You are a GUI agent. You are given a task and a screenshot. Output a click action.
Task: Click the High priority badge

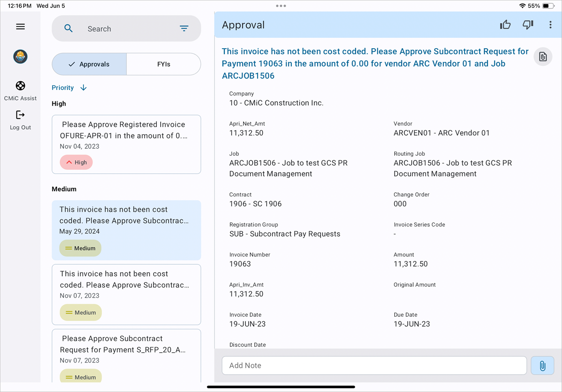coord(76,162)
